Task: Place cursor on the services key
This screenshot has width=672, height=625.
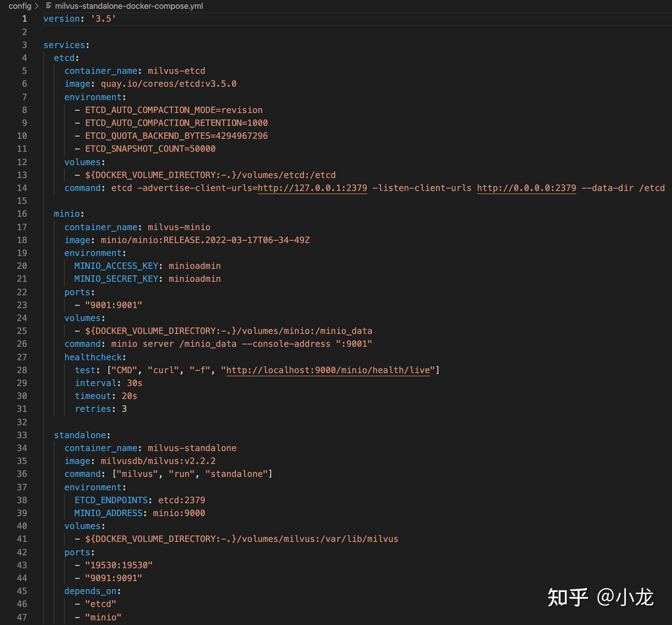Action: point(65,45)
